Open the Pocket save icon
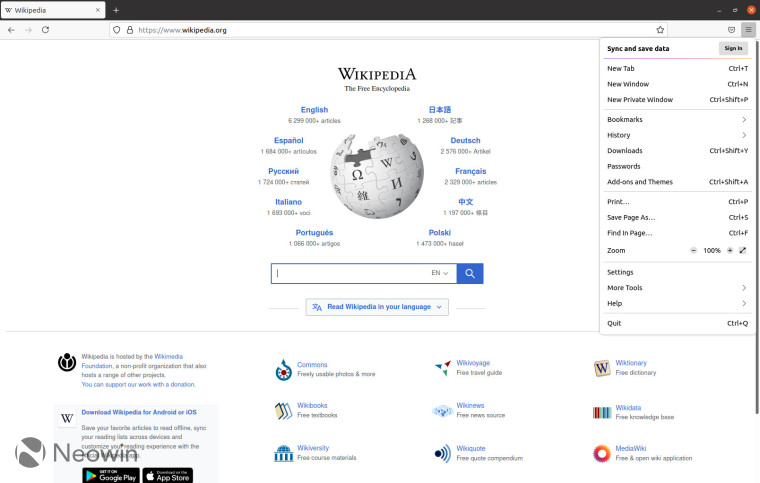 point(731,30)
